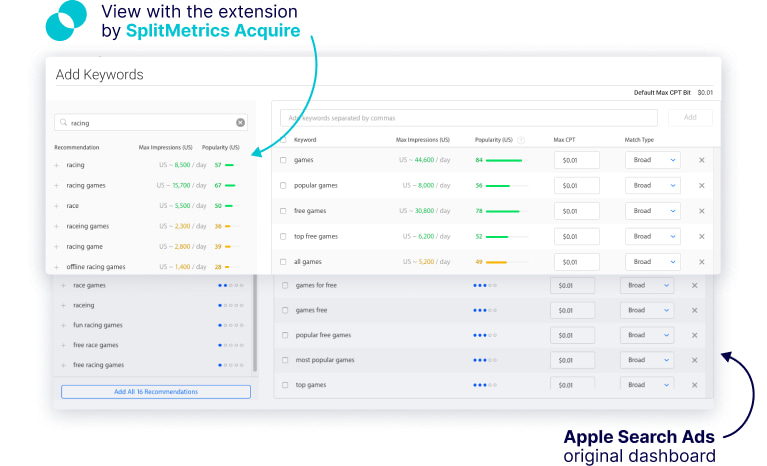Screen dimensions: 767x466
Task: Remove the popular free games row
Action: [x=695, y=335]
